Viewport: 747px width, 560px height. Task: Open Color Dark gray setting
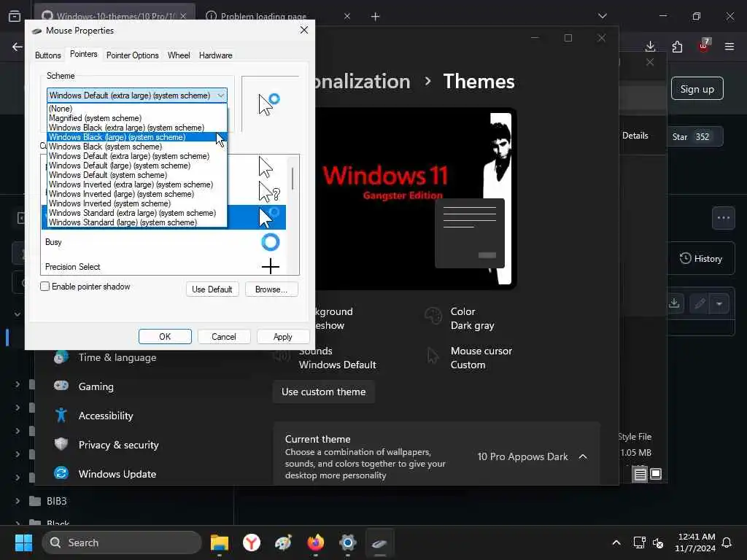coord(460,319)
